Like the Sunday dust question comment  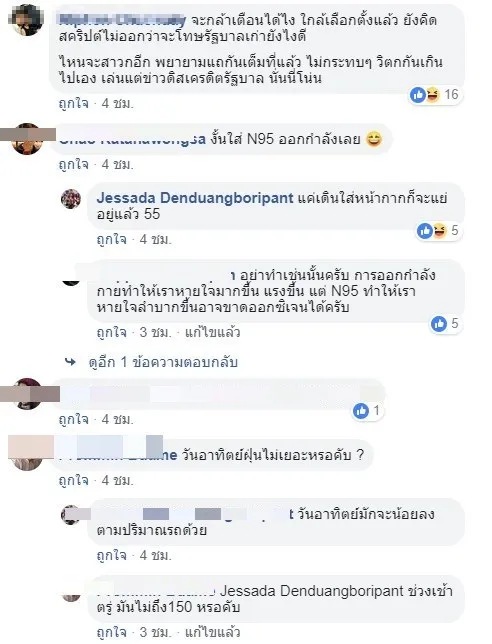[74, 480]
